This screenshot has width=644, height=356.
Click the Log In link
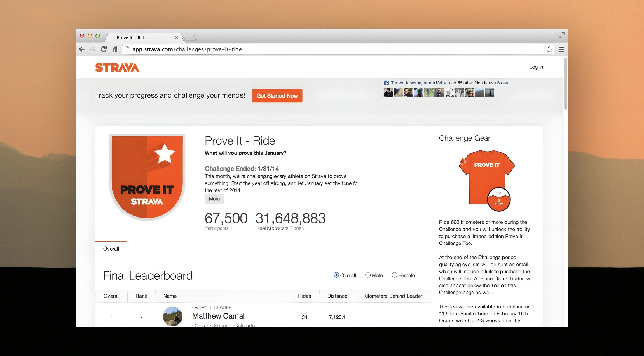(x=536, y=67)
